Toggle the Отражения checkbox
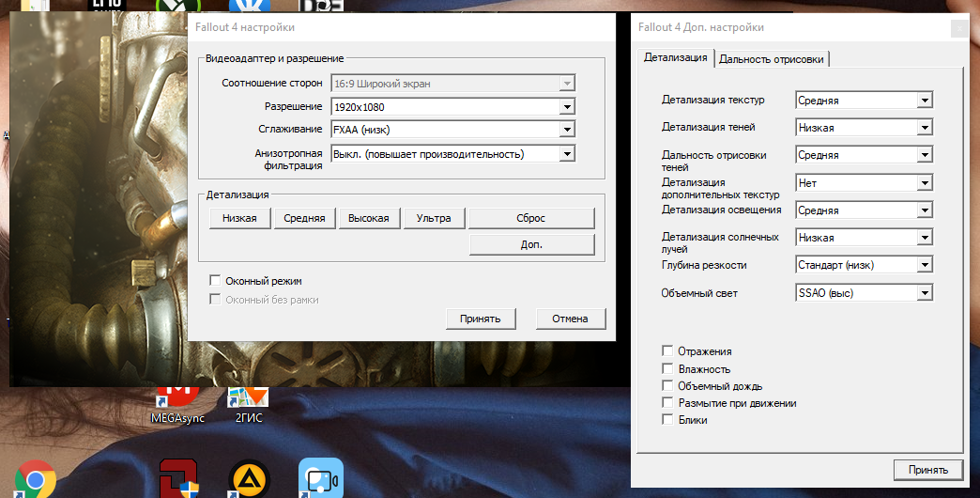This screenshot has height=498, width=980. point(668,351)
